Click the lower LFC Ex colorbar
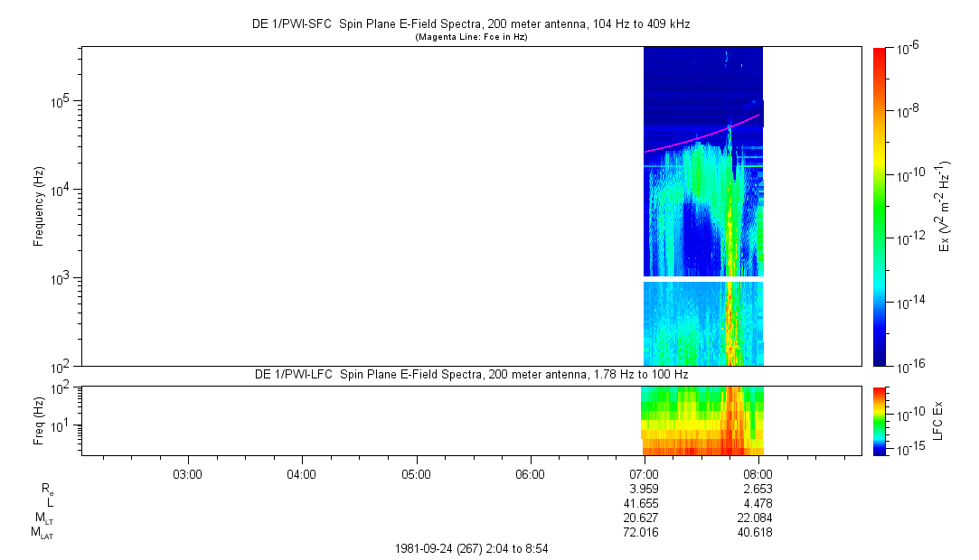979x560 pixels. click(880, 420)
